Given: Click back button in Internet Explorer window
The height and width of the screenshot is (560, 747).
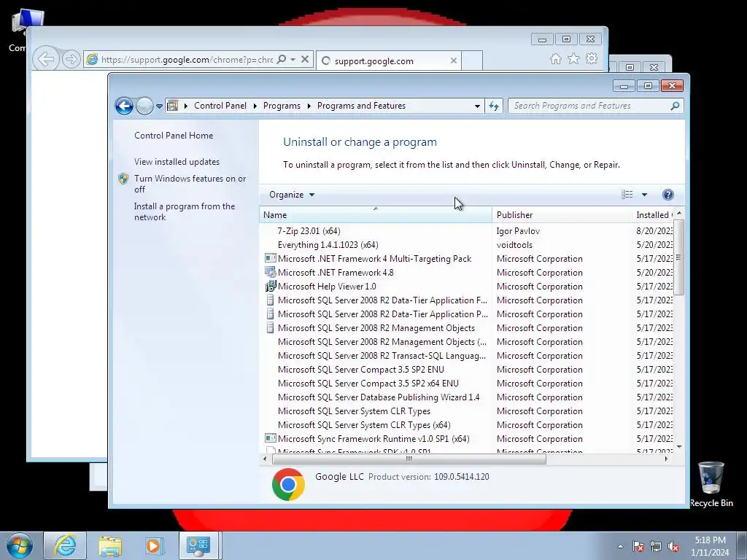Looking at the screenshot, I should click(46, 59).
